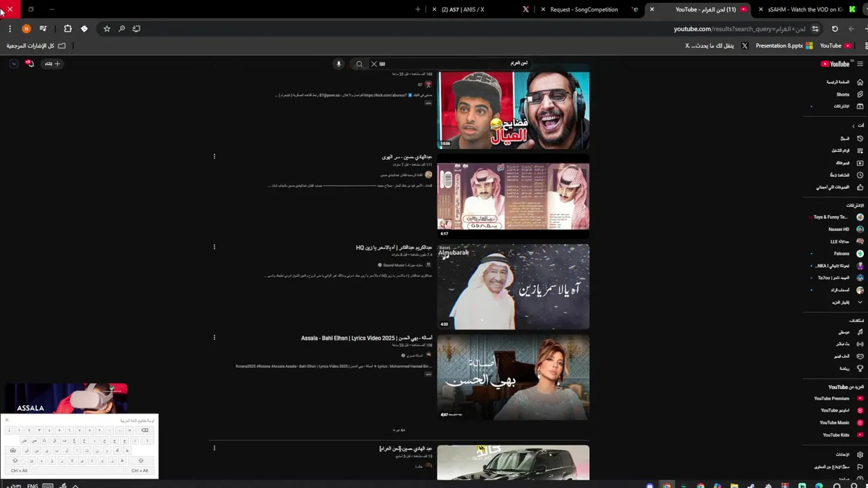Viewport: 868px width, 488px height.
Task: Open the LLE subscription channel
Action: [x=846, y=241]
